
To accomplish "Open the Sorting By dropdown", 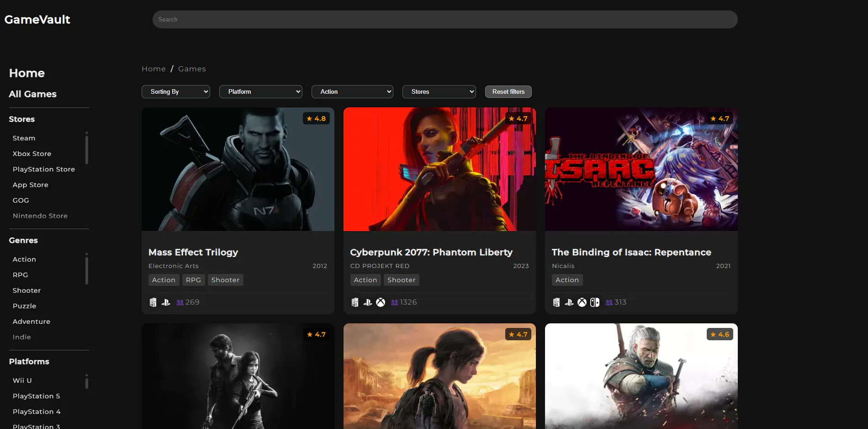I will (176, 92).
